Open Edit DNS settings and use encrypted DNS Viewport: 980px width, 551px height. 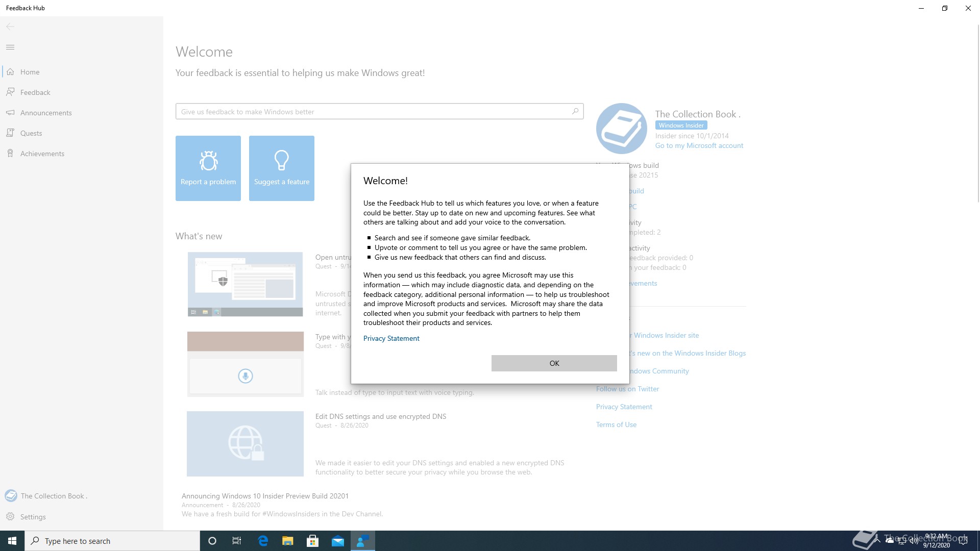381,416
